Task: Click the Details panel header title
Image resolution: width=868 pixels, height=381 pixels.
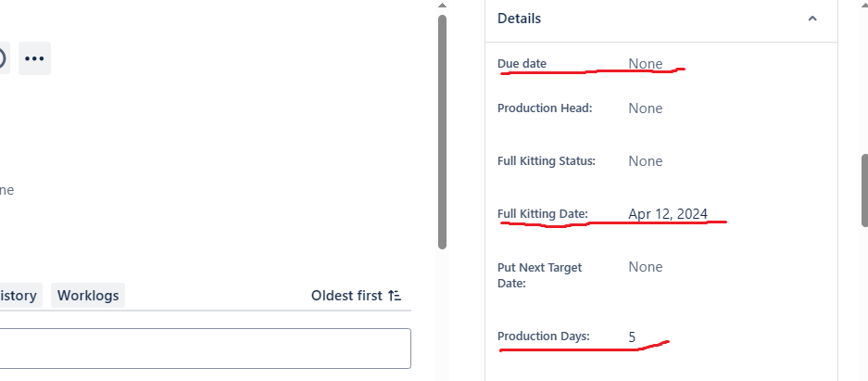Action: [x=520, y=19]
